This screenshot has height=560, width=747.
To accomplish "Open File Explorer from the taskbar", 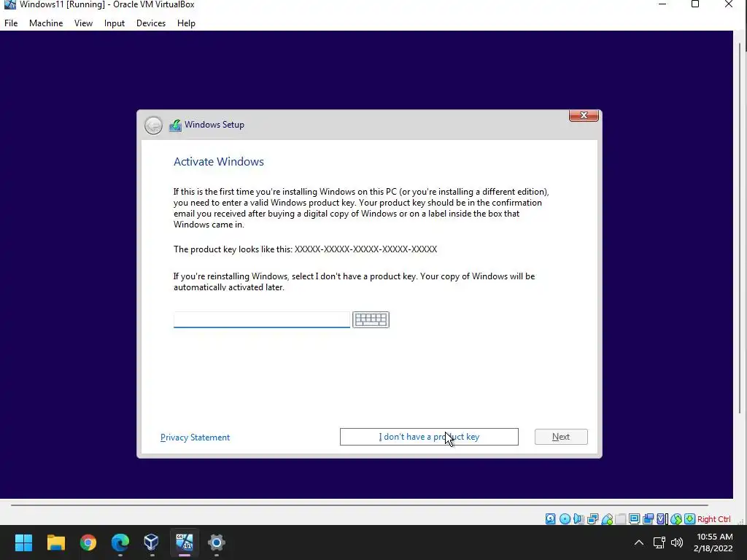I will [55, 542].
